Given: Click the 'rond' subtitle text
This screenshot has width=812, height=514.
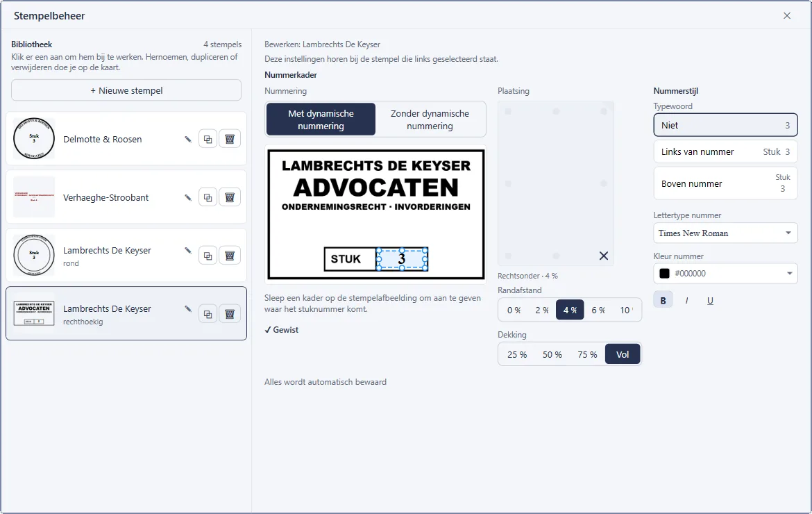Looking at the screenshot, I should (x=71, y=263).
